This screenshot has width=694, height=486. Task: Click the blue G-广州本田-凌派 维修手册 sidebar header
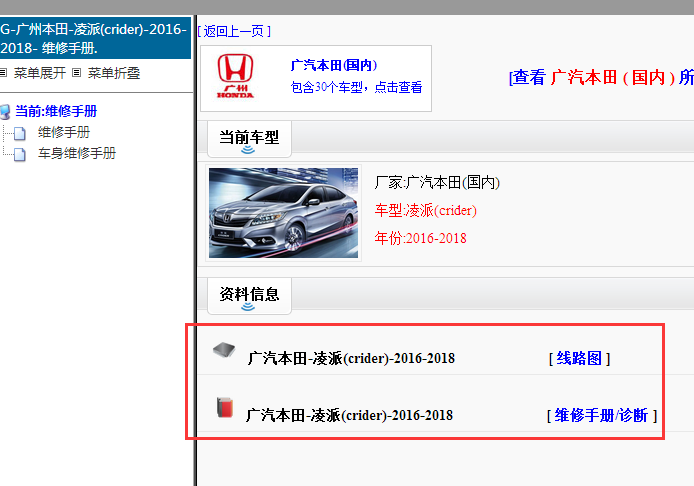point(95,38)
